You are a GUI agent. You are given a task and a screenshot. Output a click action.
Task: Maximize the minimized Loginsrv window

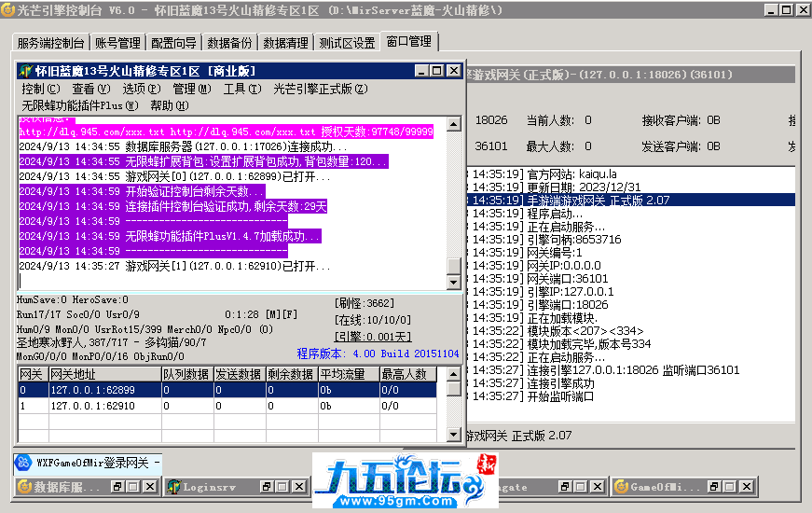point(282,487)
